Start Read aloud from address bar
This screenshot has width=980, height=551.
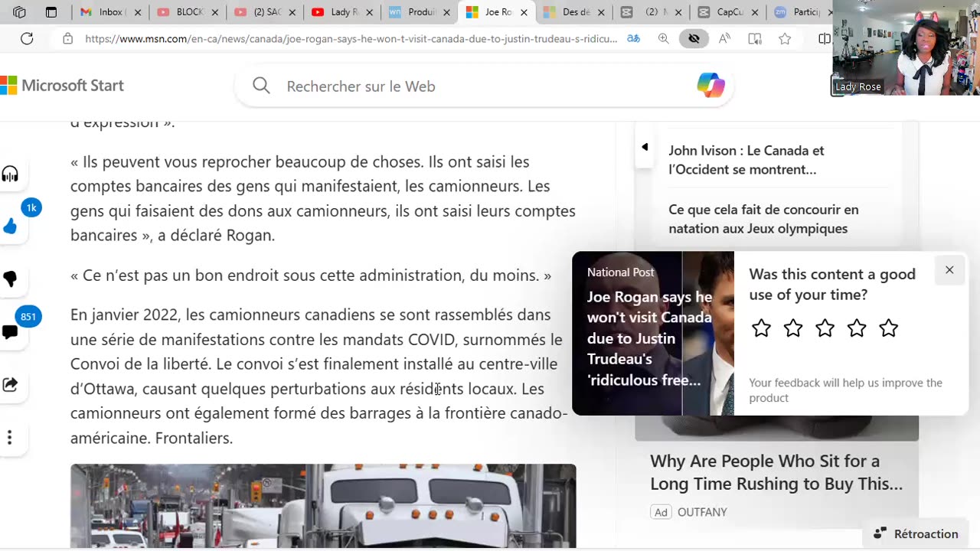coord(724,38)
